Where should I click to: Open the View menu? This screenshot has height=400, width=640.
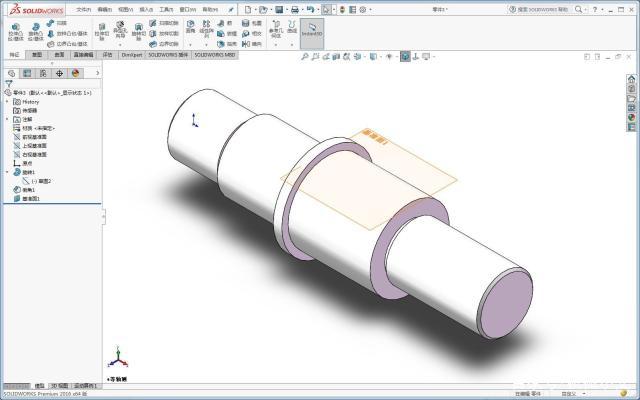click(x=126, y=9)
